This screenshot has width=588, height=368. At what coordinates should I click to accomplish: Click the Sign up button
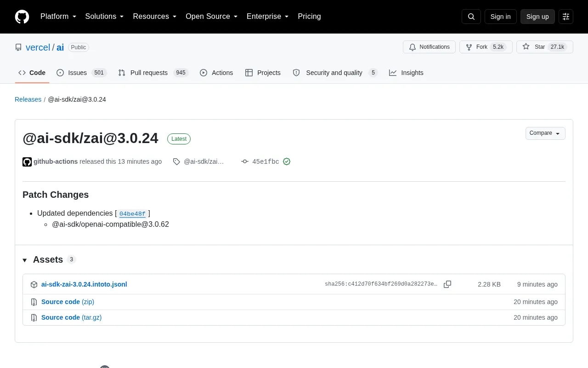(537, 17)
